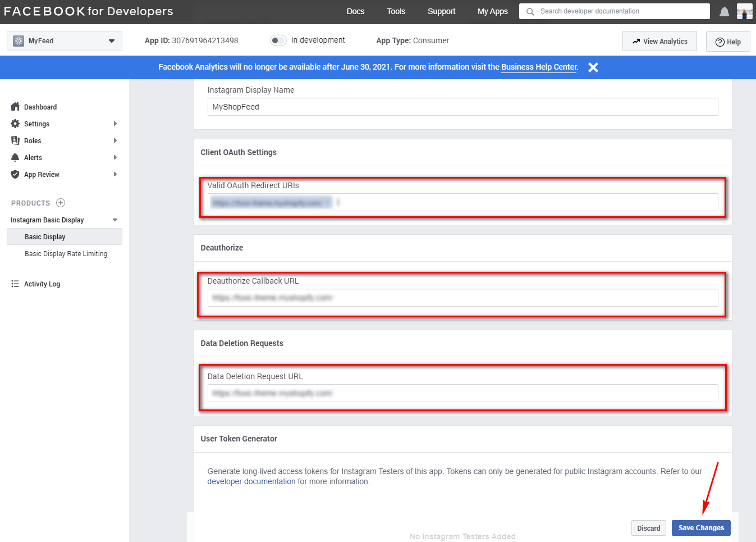Expand the Roles sidebar submenu
Image resolution: width=756 pixels, height=542 pixels.
coord(115,140)
